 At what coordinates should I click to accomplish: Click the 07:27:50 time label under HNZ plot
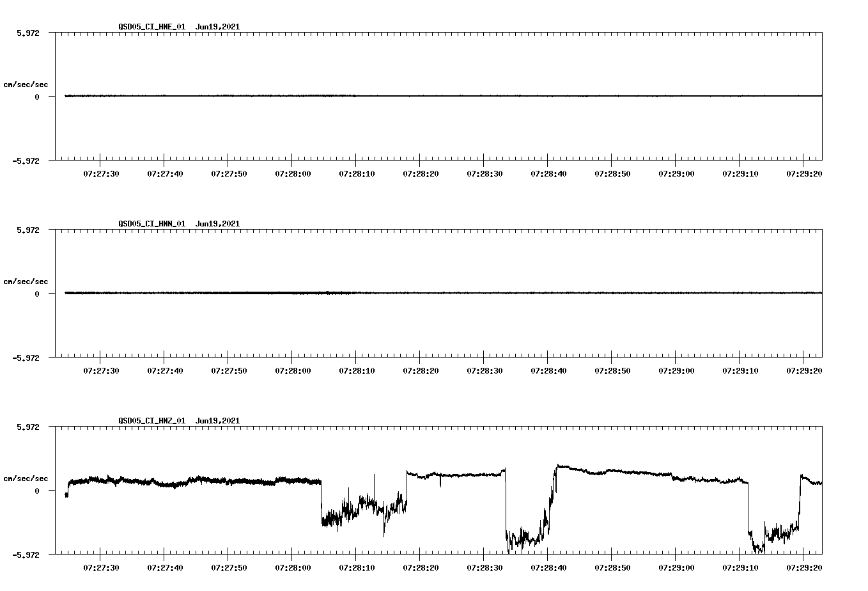pyautogui.click(x=229, y=567)
